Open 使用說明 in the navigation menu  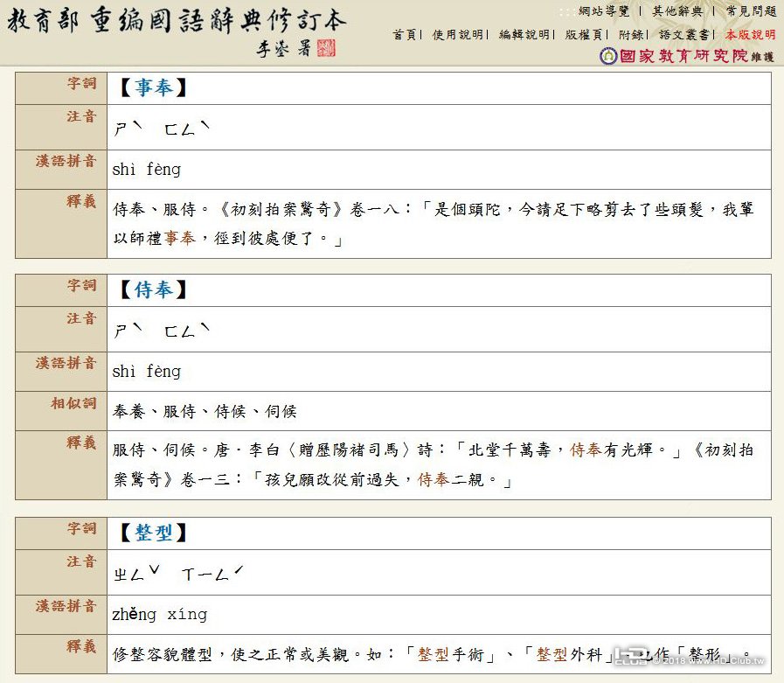tap(457, 34)
